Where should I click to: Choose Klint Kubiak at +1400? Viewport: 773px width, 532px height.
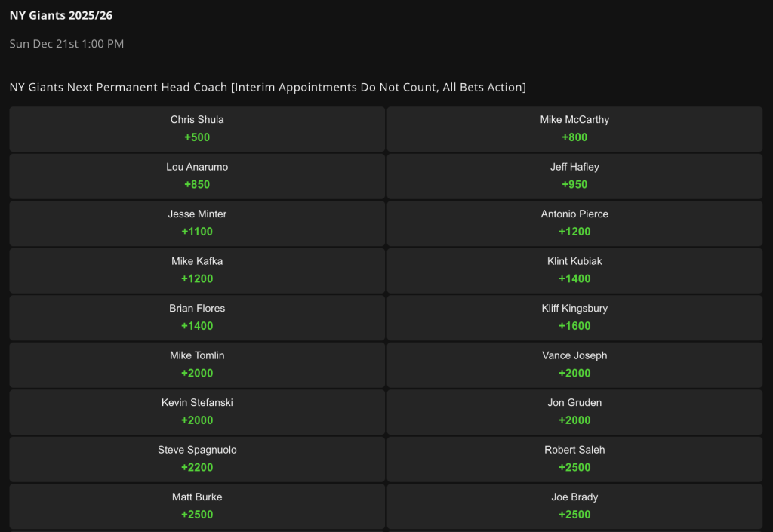pyautogui.click(x=574, y=270)
